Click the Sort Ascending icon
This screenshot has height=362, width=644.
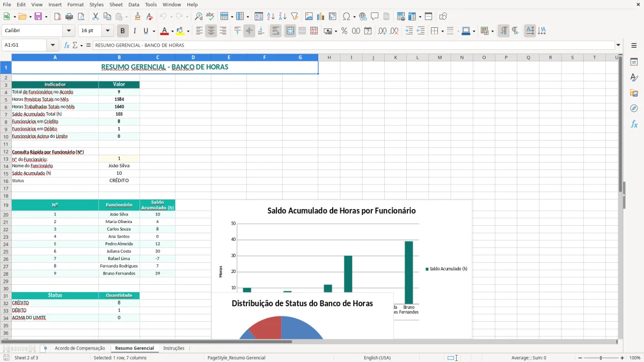pyautogui.click(x=271, y=17)
